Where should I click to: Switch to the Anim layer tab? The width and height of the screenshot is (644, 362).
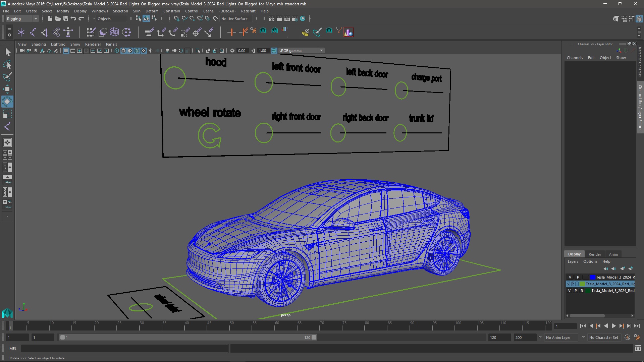point(613,254)
